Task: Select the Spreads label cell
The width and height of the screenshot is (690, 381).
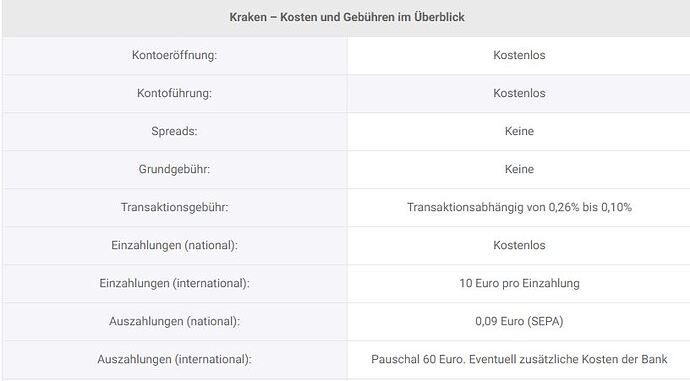Action: pyautogui.click(x=174, y=131)
